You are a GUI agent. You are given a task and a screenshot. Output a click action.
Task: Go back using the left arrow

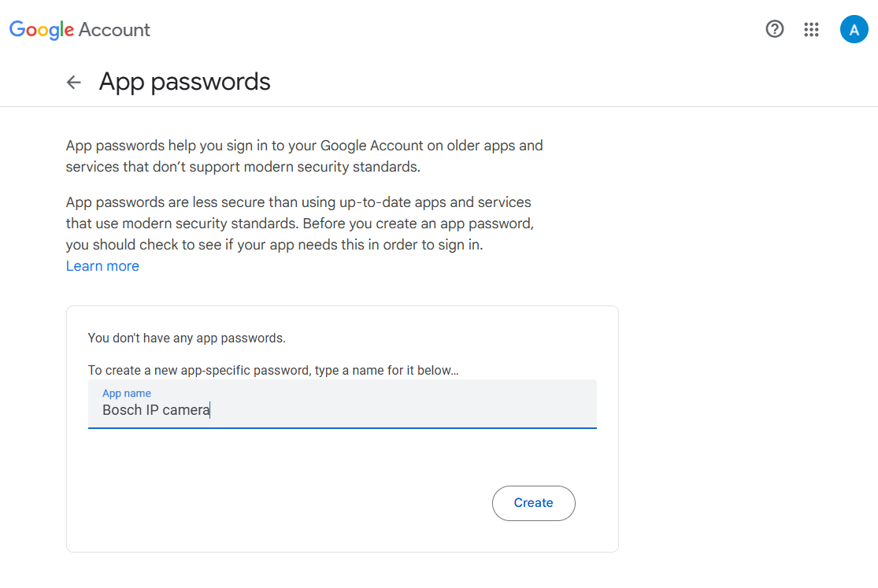(74, 82)
